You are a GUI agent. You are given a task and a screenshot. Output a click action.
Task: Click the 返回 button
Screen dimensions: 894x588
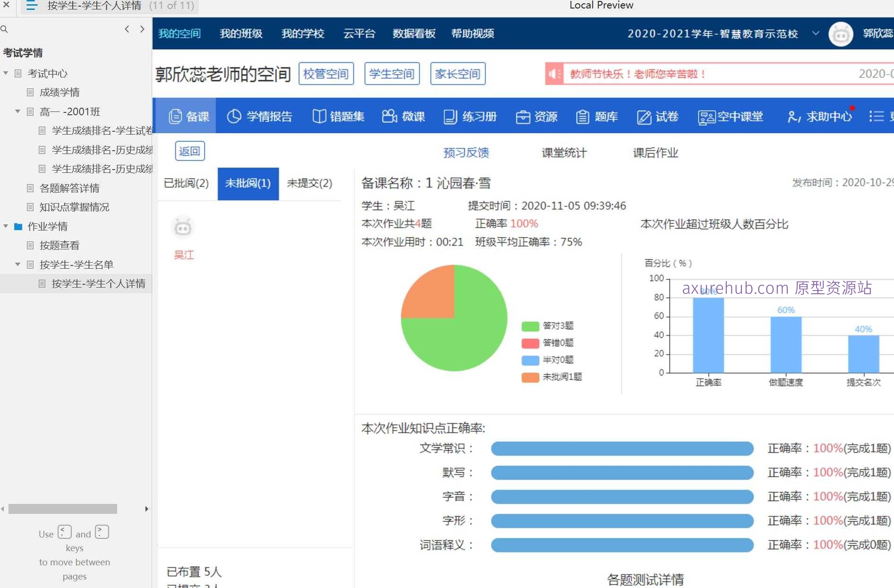click(x=189, y=151)
